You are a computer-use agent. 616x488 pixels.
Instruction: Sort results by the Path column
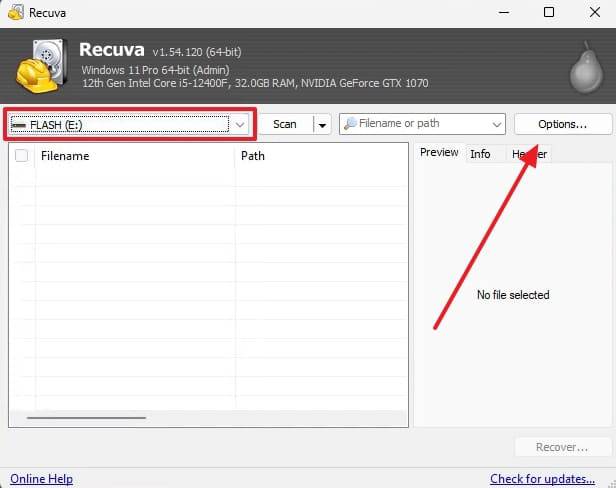(321, 156)
